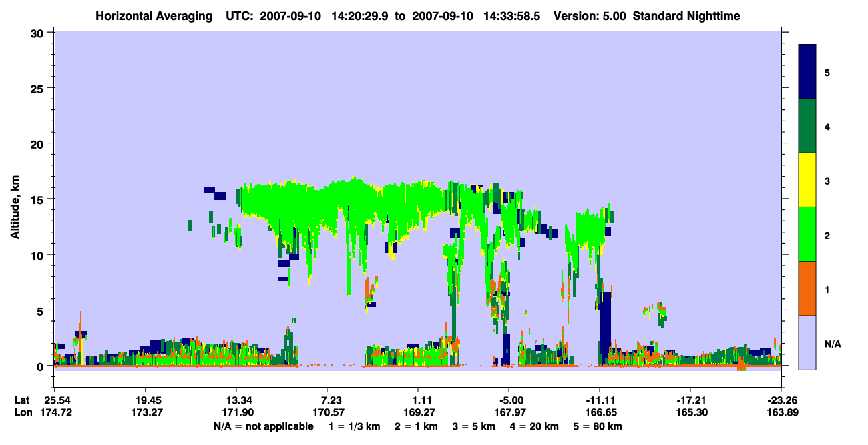The width and height of the screenshot is (868, 445).
Task: Click the 15 tick on altitude axis
Action: [x=39, y=199]
